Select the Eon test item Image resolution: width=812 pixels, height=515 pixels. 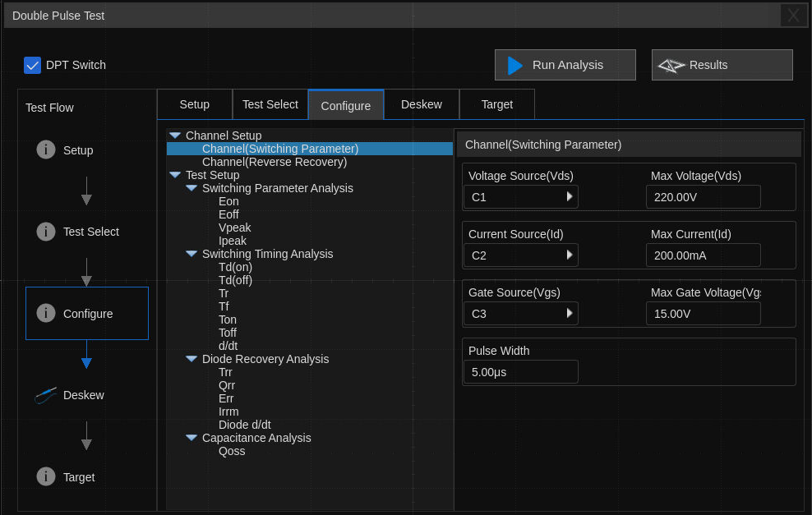[x=228, y=201]
